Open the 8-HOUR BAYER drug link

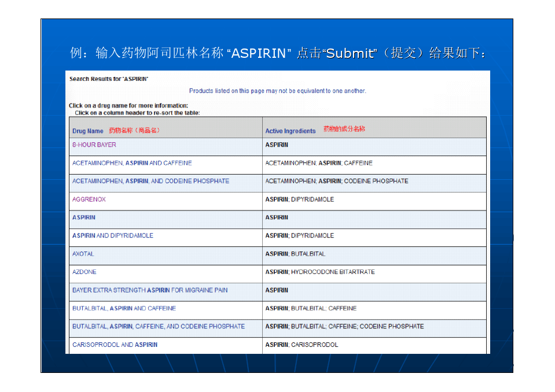click(94, 145)
